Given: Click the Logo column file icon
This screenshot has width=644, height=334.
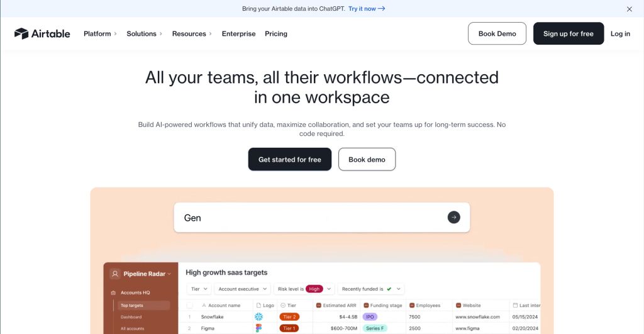Looking at the screenshot, I should 258,305.
